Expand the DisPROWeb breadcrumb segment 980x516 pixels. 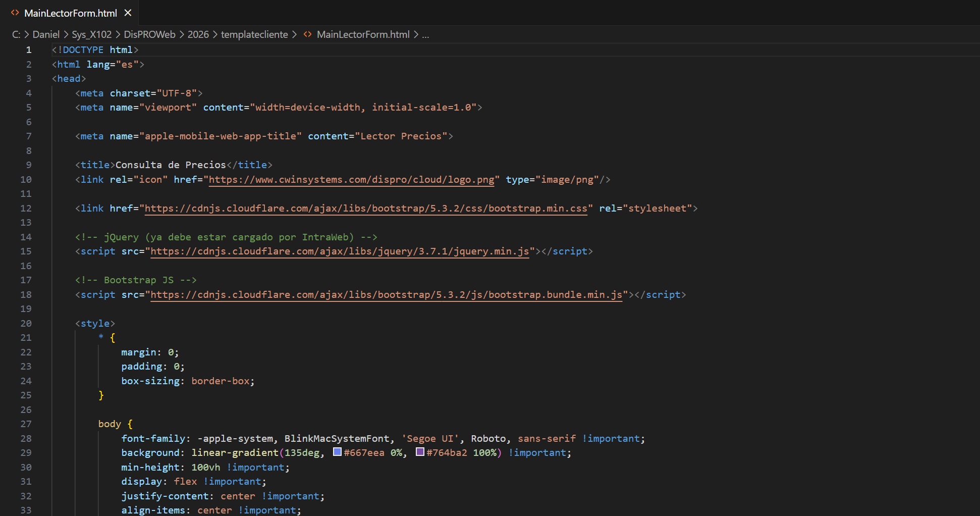(x=149, y=34)
